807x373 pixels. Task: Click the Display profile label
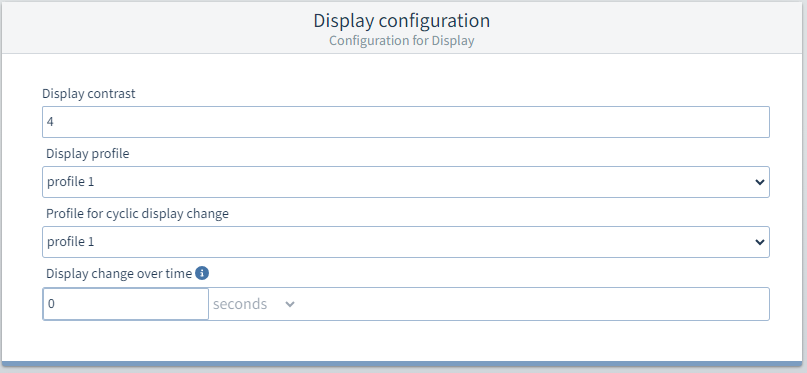[87, 154]
